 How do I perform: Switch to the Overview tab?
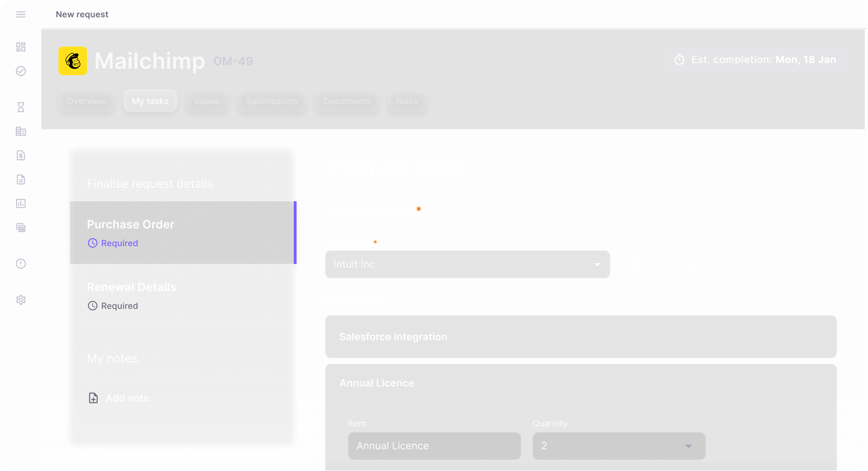[86, 101]
